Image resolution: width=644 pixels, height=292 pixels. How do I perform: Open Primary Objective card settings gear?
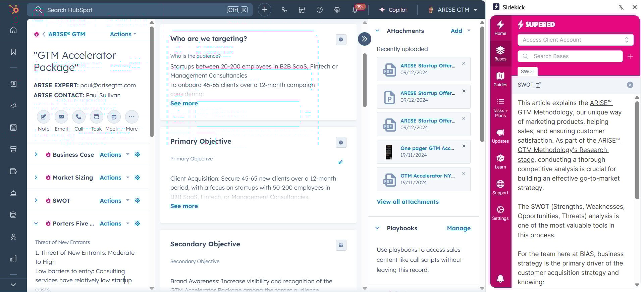tap(341, 142)
